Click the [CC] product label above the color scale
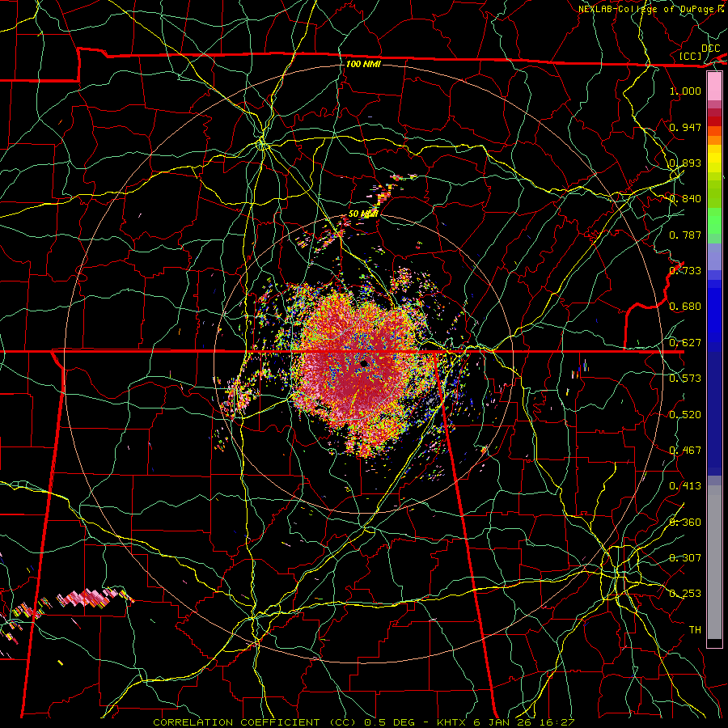This screenshot has height=728, width=728. (x=691, y=56)
